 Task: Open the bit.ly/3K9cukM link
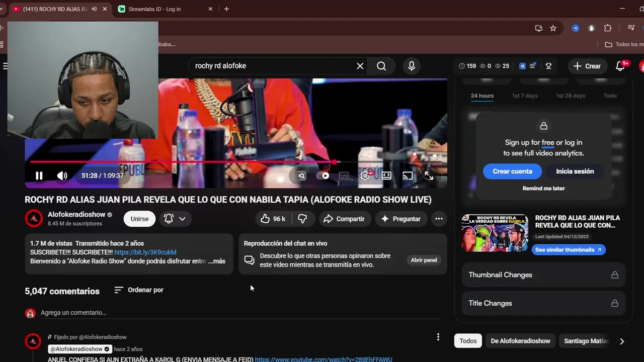[x=145, y=252]
